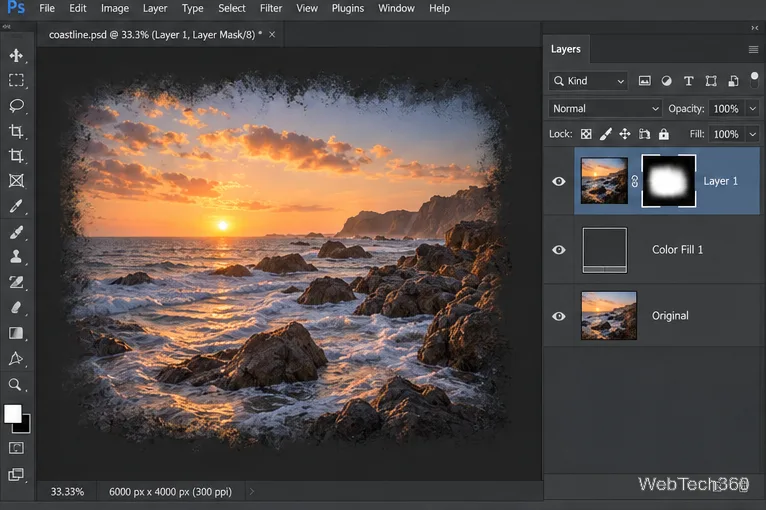Select the Rectangular Marquee tool
The width and height of the screenshot is (766, 510).
click(16, 80)
